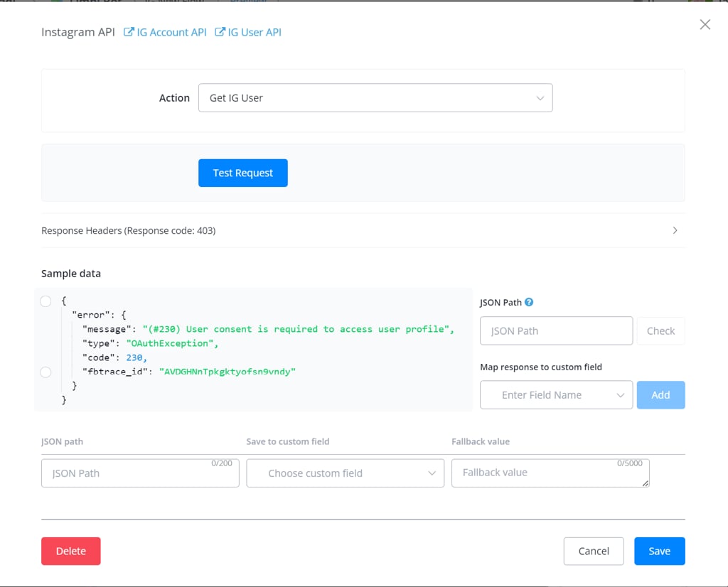Click the Add button
The image size is (728, 587).
pyautogui.click(x=660, y=395)
